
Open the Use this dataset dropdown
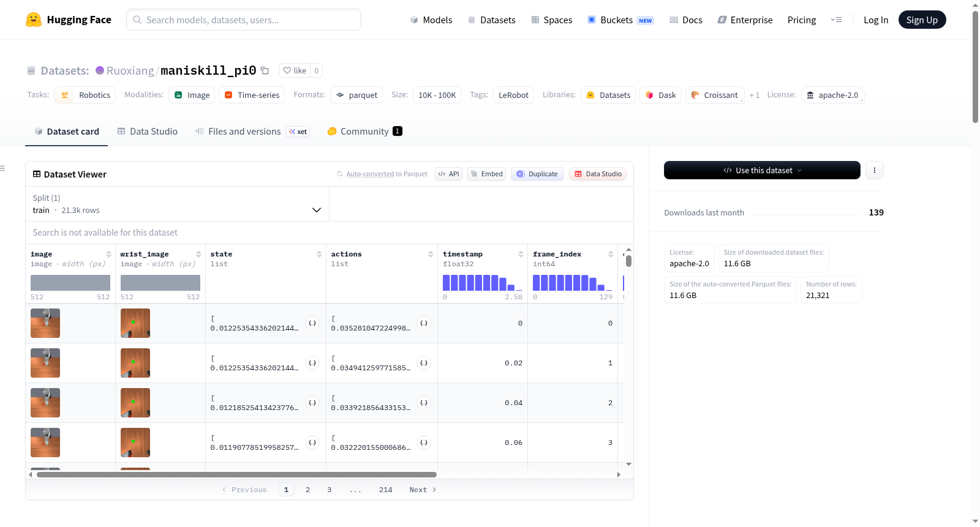(762, 170)
